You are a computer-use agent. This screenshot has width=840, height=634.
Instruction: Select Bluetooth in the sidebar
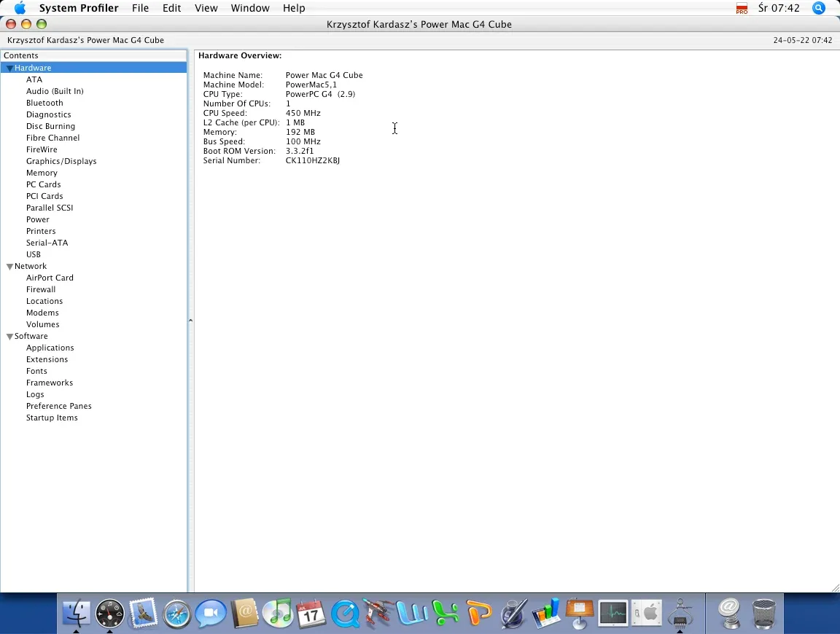click(44, 103)
